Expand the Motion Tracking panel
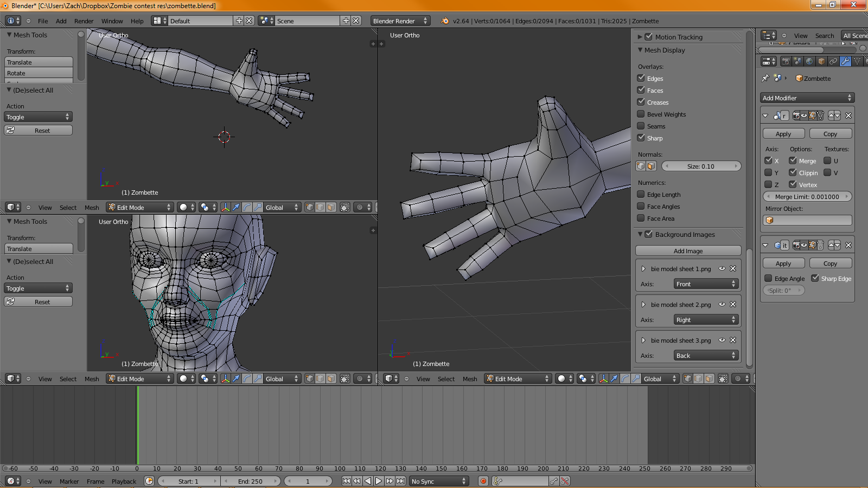The width and height of the screenshot is (868, 488). [x=640, y=37]
